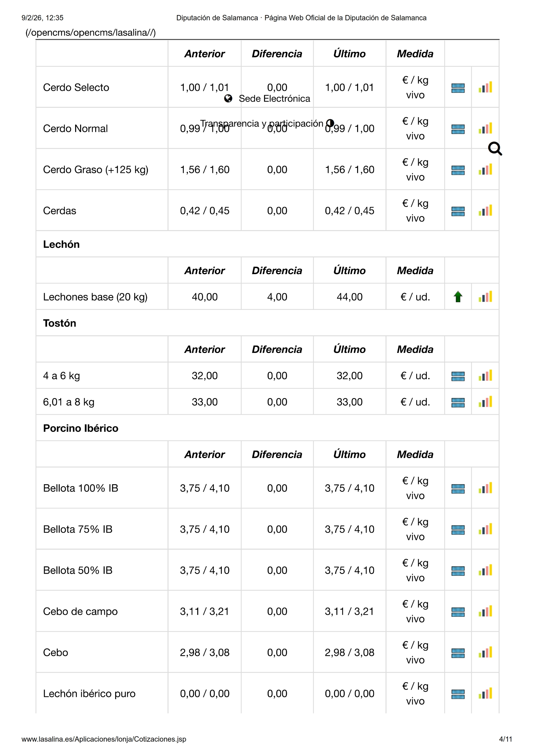Open chart icon for 6,01 a 8 kg
This screenshot has width=534, height=756.
(485, 402)
